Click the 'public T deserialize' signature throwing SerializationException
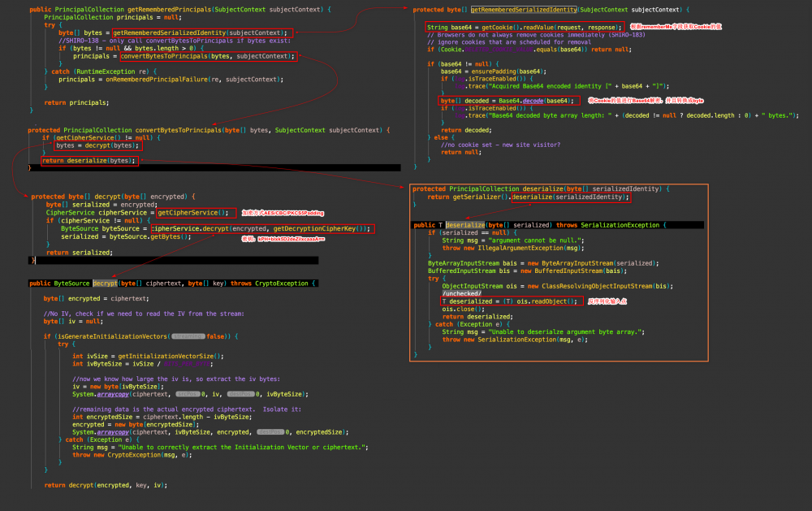812x511 pixels. [540, 225]
